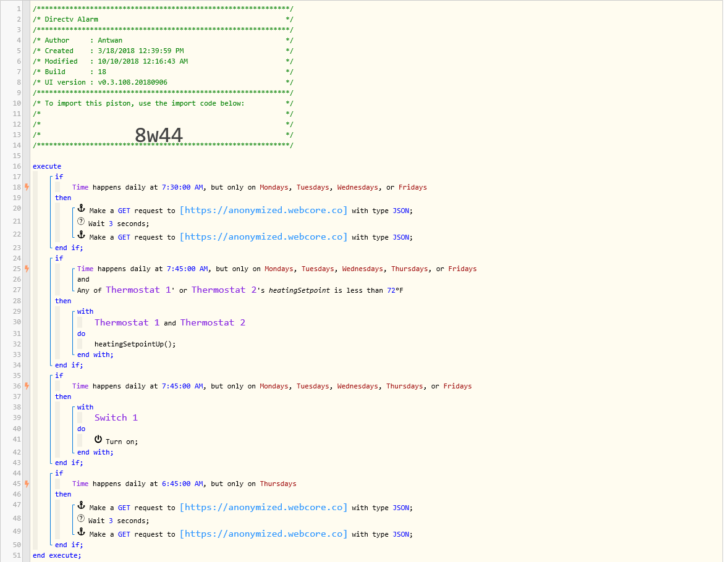This screenshot has height=562, width=728.
Task: Click the lightning bolt icon on line 18
Action: (27, 187)
